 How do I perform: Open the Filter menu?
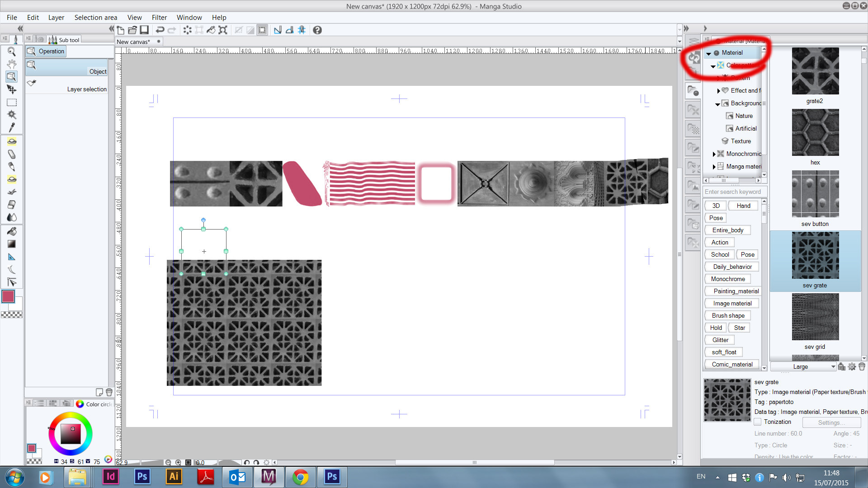point(159,18)
